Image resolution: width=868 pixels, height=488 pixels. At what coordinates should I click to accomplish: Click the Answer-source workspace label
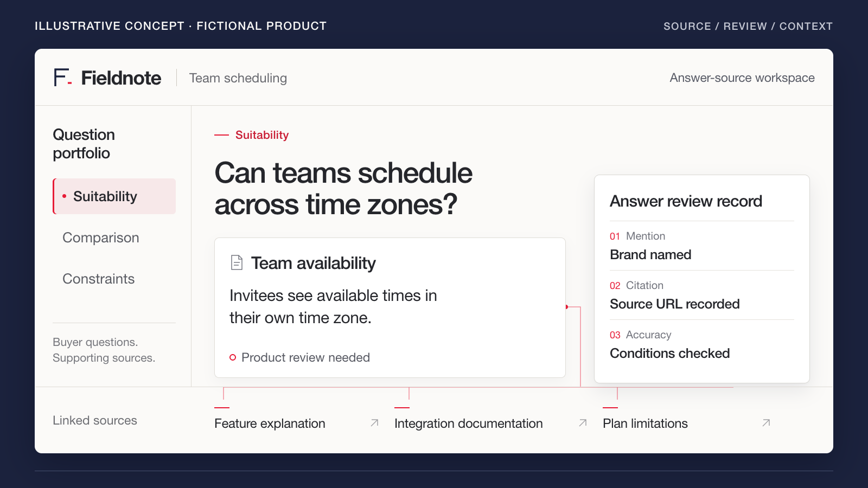(742, 78)
